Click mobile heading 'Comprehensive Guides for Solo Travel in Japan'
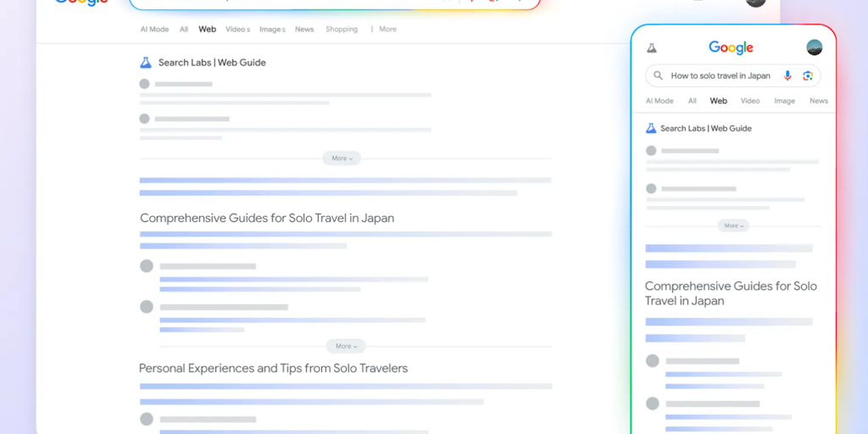This screenshot has height=434, width=868. coord(731,293)
